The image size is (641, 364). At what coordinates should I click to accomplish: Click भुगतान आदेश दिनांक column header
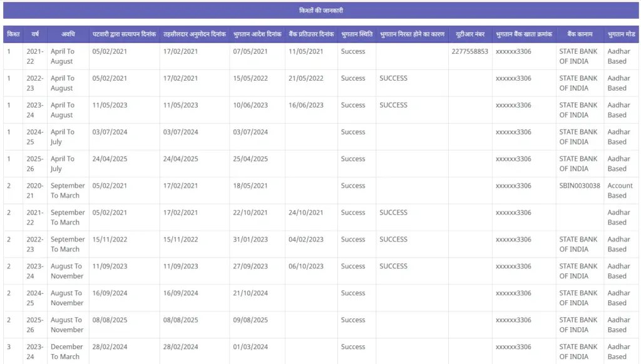point(257,34)
